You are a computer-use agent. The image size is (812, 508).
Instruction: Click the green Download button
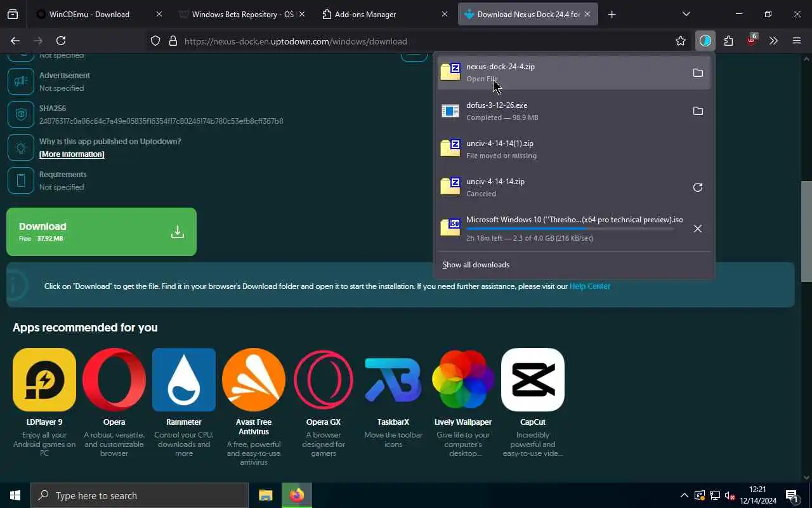101,232
